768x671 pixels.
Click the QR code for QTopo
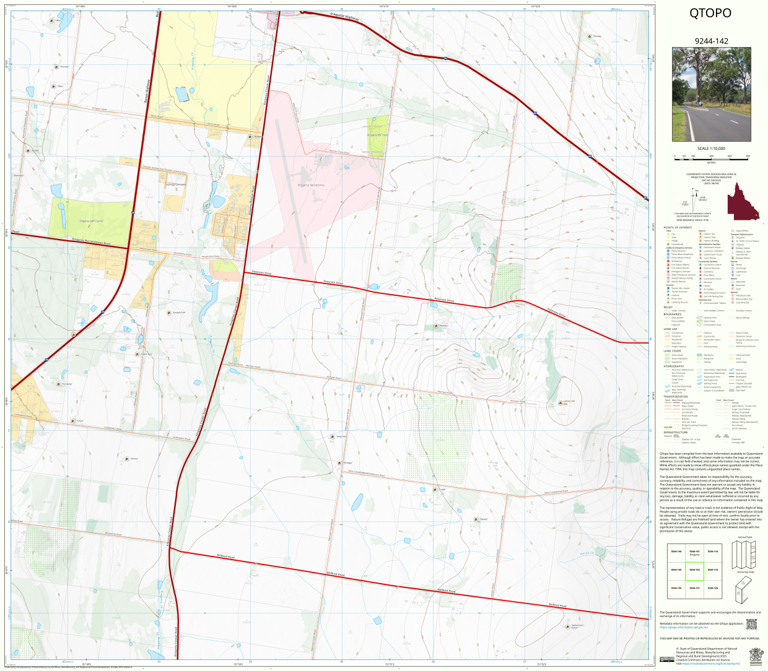(x=751, y=624)
